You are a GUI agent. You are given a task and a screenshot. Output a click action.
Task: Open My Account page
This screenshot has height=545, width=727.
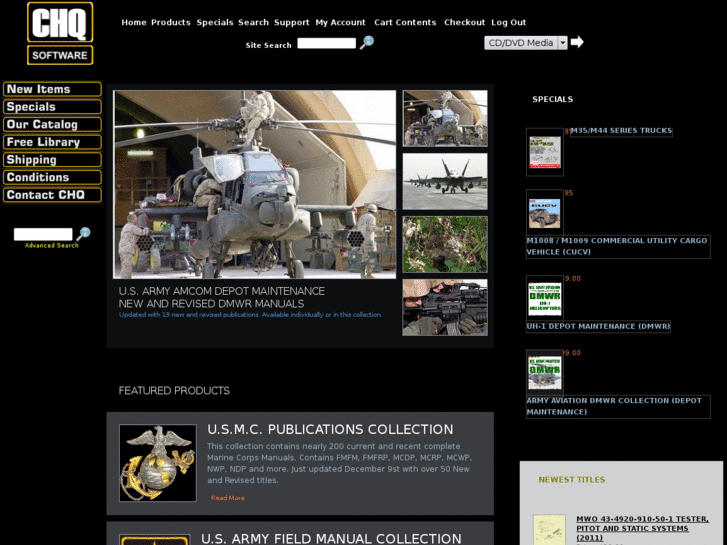point(340,22)
